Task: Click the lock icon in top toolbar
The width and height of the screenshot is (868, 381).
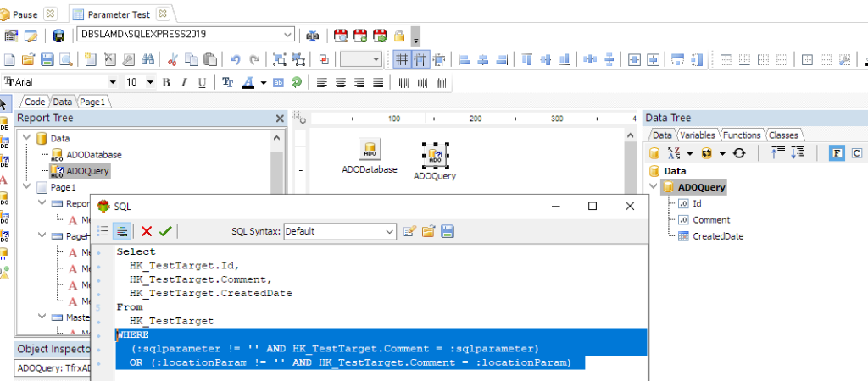Action: (398, 36)
